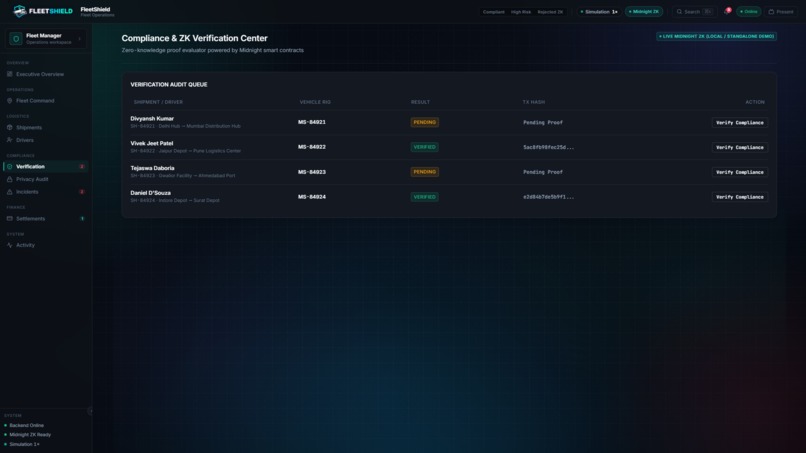Click the RESULT column header

pyautogui.click(x=420, y=102)
